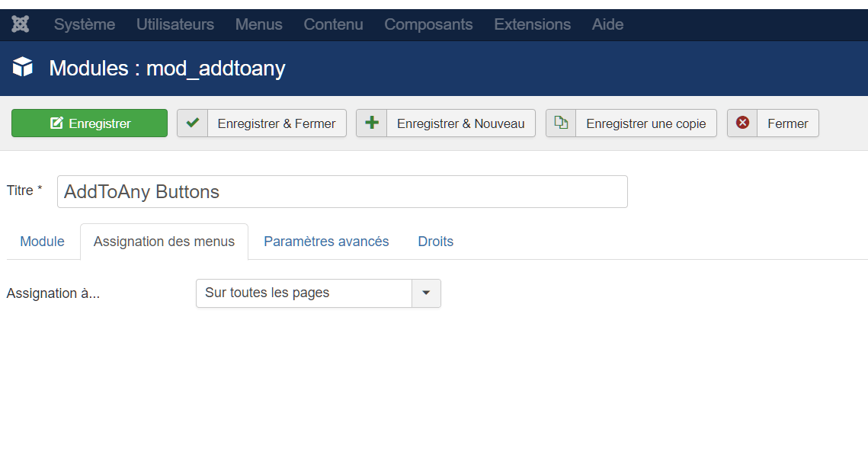Click the Fermer text button
The image size is (868, 461).
click(x=788, y=123)
